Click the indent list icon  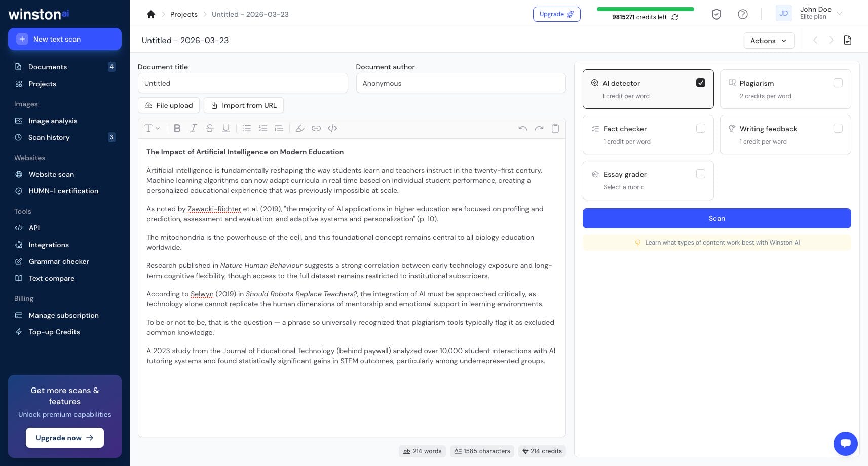(x=279, y=128)
